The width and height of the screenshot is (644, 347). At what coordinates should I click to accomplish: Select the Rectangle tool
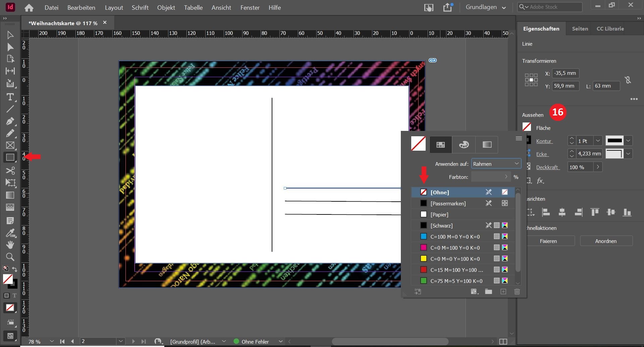tap(10, 157)
